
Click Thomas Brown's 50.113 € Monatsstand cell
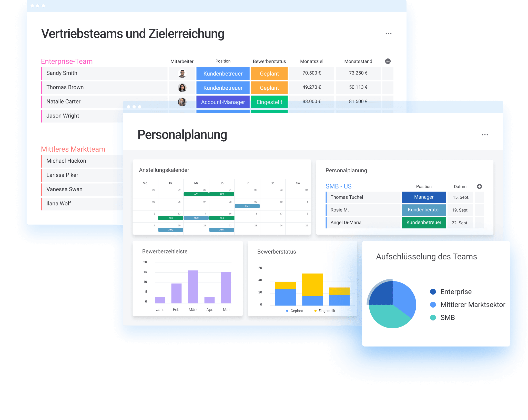click(x=358, y=88)
